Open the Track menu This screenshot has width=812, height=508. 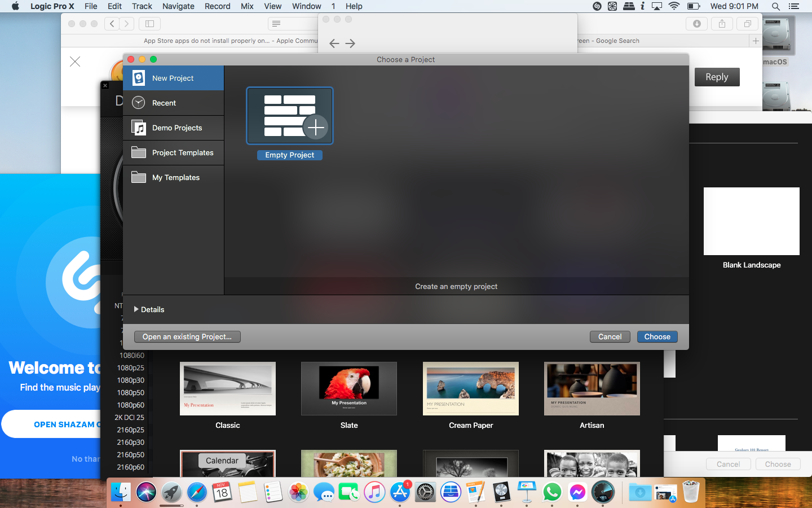(142, 6)
